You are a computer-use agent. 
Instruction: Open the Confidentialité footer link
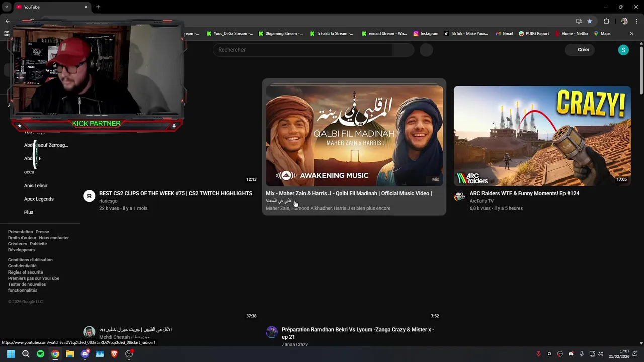tap(22, 266)
